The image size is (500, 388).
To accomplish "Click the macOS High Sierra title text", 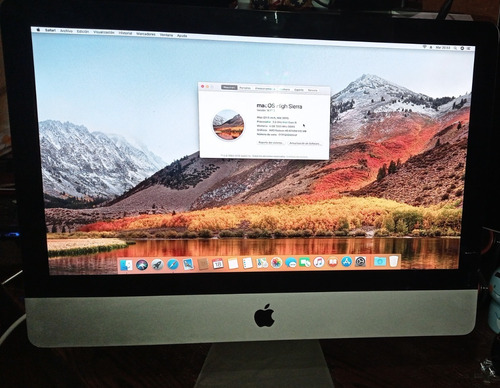I will 279,106.
